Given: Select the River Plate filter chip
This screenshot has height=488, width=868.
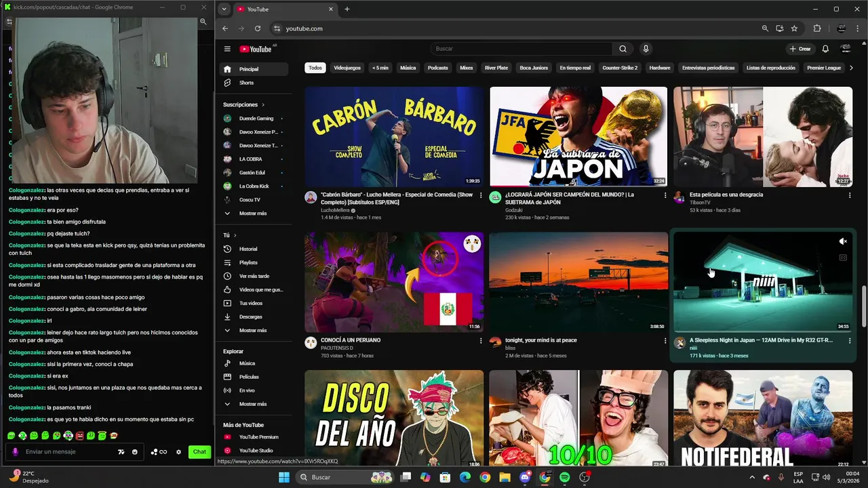Looking at the screenshot, I should click(x=496, y=68).
